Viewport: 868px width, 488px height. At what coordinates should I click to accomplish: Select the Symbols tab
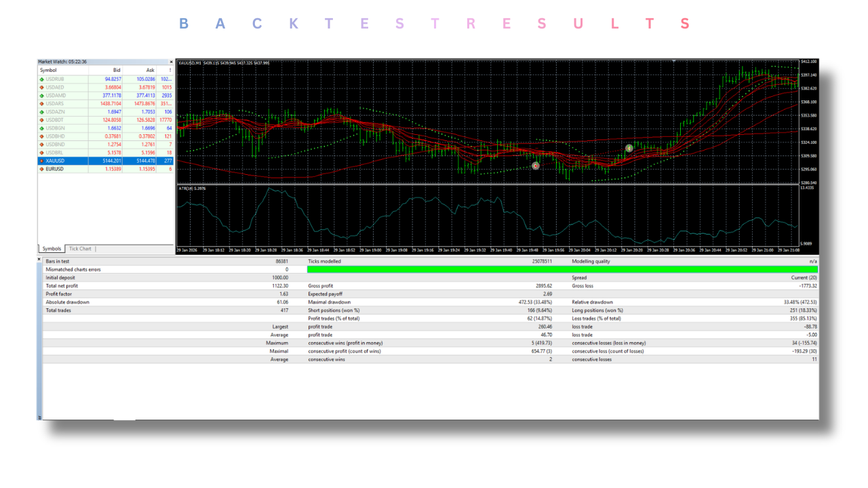pos(51,248)
